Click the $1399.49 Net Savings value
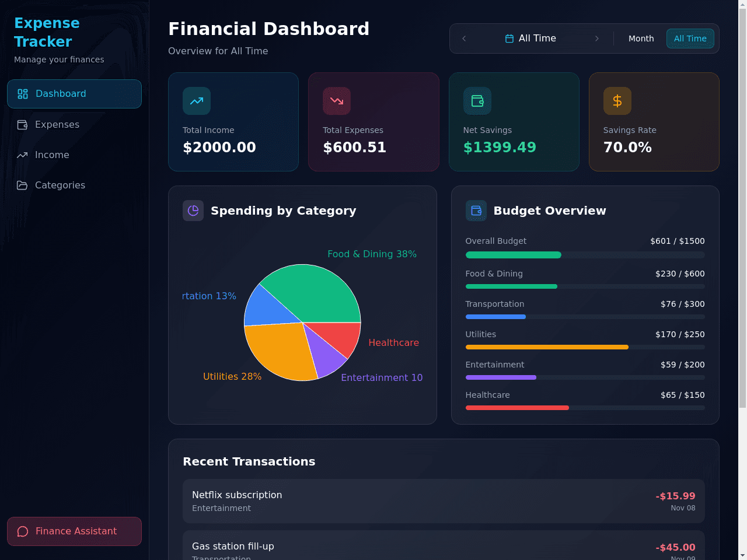Image resolution: width=747 pixels, height=560 pixels. click(x=500, y=148)
